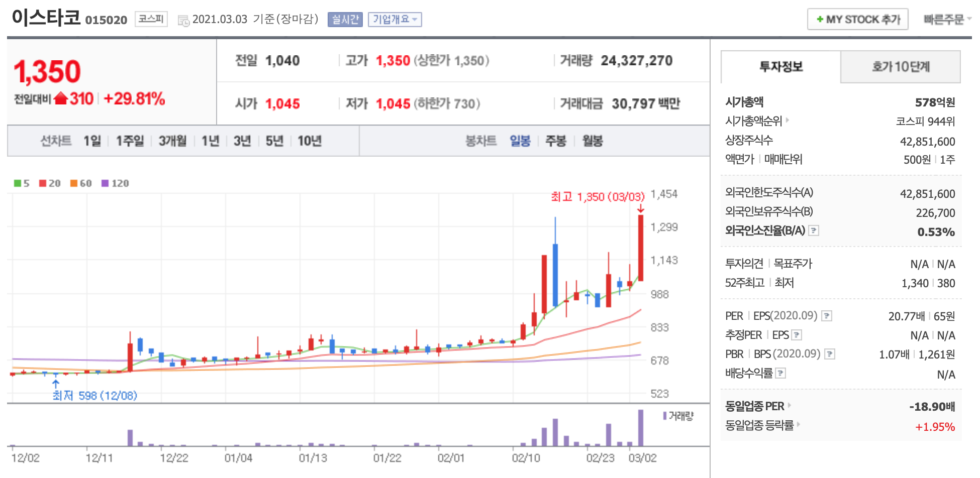This screenshot has height=478, width=980.
Task: Click the 거래량 value 24,327,270
Action: [x=637, y=61]
